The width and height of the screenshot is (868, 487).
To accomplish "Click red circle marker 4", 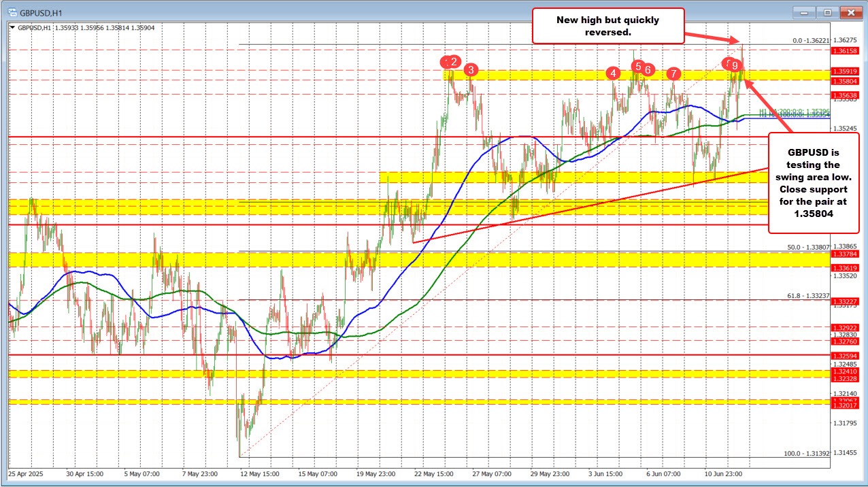I will point(614,73).
